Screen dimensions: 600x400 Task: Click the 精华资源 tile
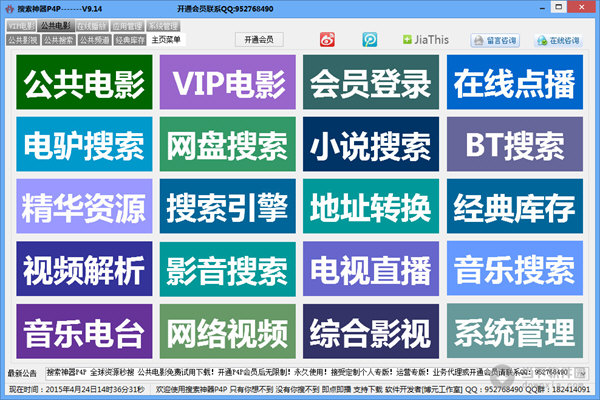click(x=84, y=206)
